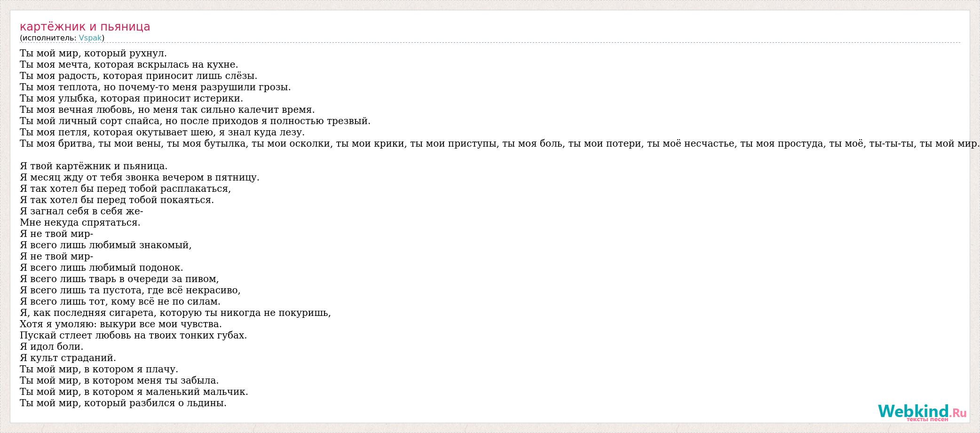Viewport: 980px width, 433px height.
Task: Click the line «Я всего лишь любимый подонок.»
Action: coord(102,268)
